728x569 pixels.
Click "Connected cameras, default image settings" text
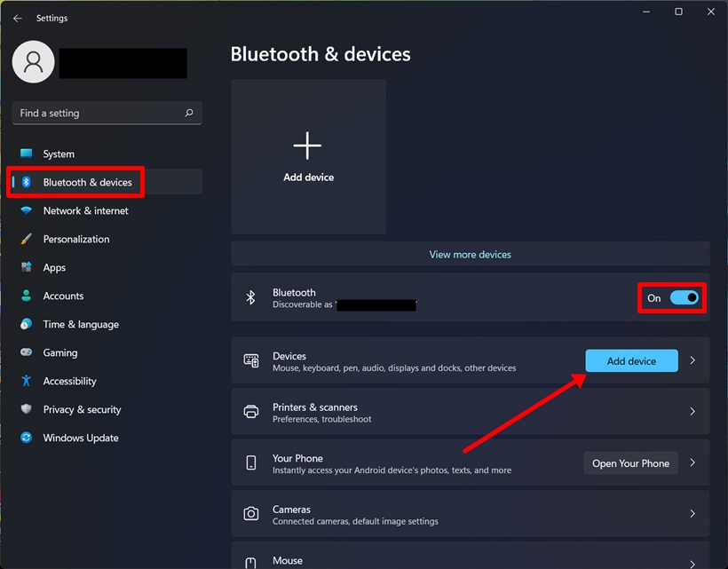point(355,521)
